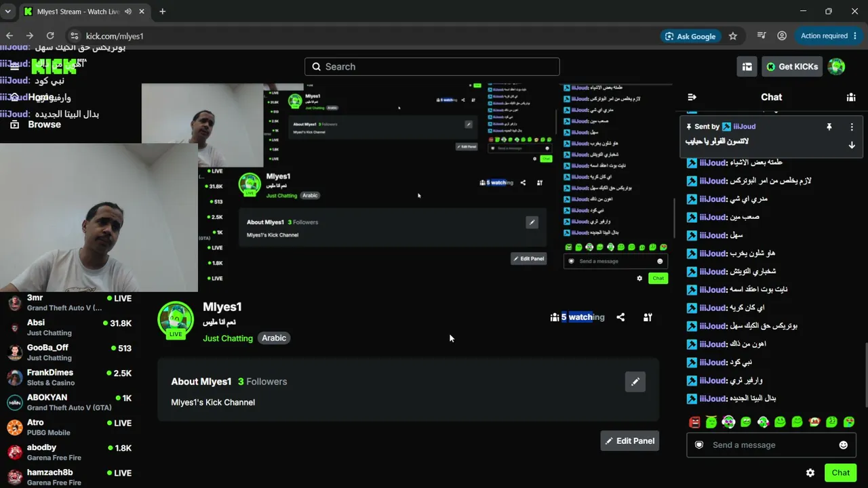
Task: Send the red angry face emote
Action: [x=694, y=422]
